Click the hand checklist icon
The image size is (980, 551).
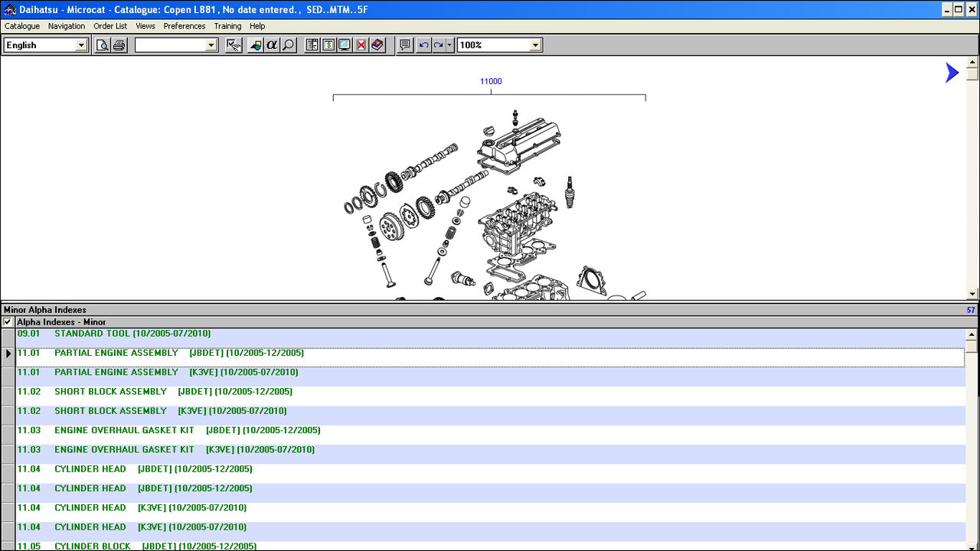[234, 45]
